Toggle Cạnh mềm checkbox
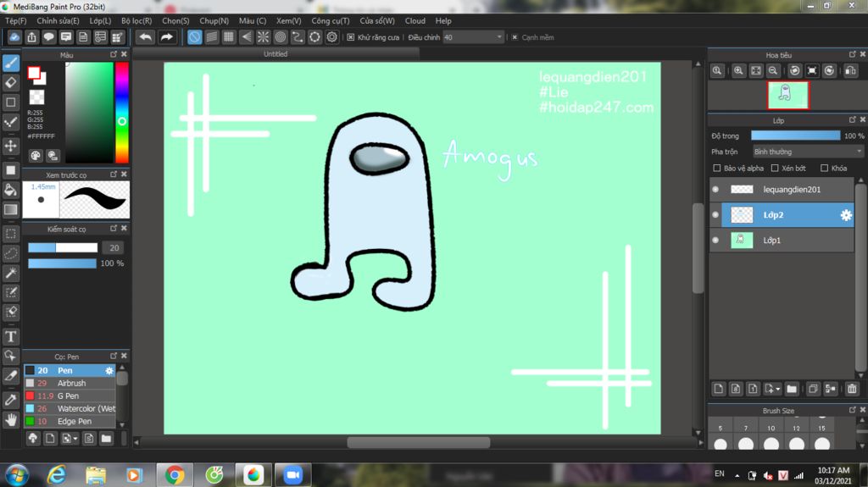 [515, 37]
